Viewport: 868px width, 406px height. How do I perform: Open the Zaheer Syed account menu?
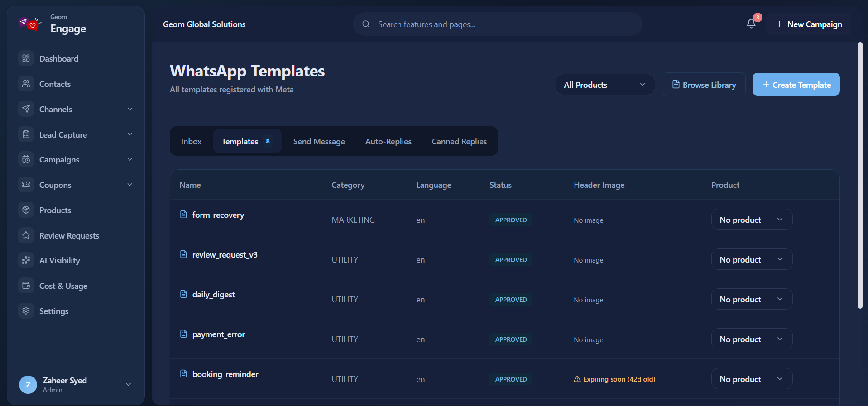click(x=76, y=385)
